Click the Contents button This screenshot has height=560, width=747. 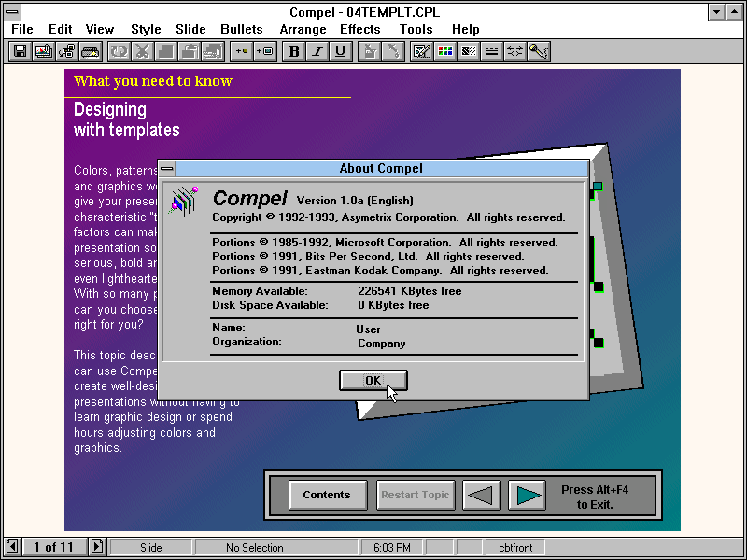pos(328,495)
